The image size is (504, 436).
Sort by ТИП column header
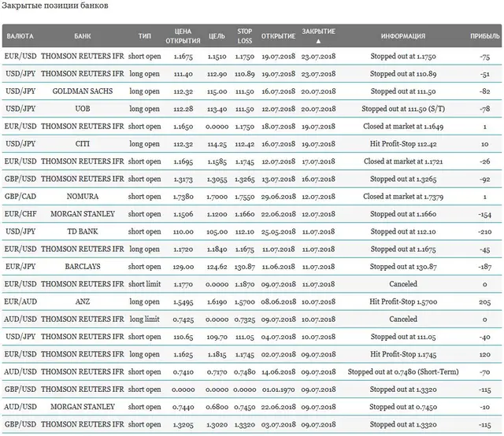click(x=144, y=36)
